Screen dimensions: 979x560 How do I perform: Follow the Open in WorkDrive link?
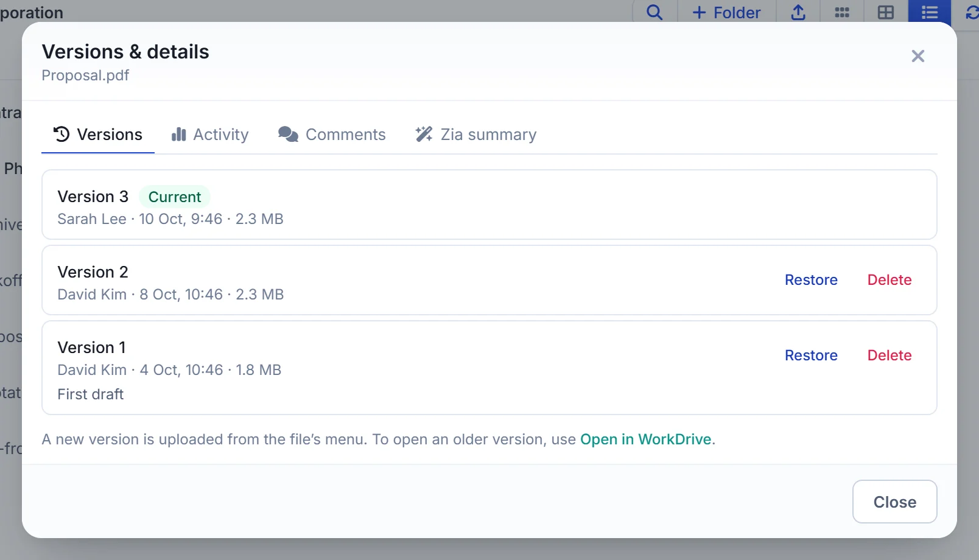pyautogui.click(x=646, y=439)
